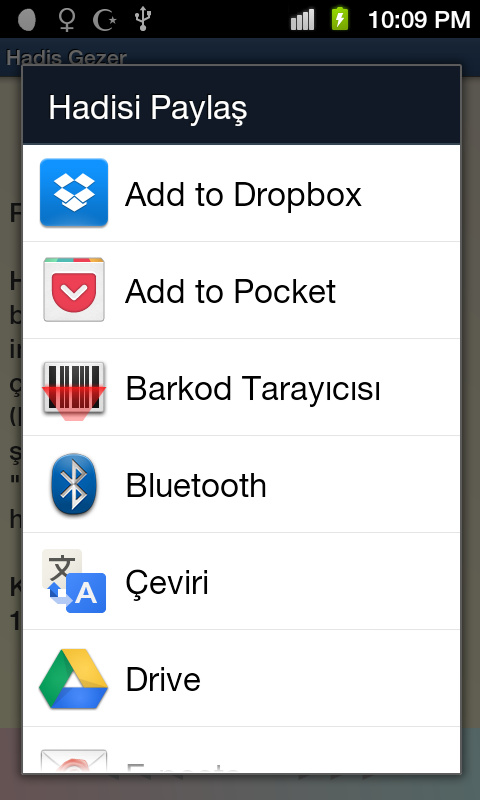Image resolution: width=480 pixels, height=800 pixels.
Task: Tap the Hadis Gezer app title behind dialog
Action: 66,57
